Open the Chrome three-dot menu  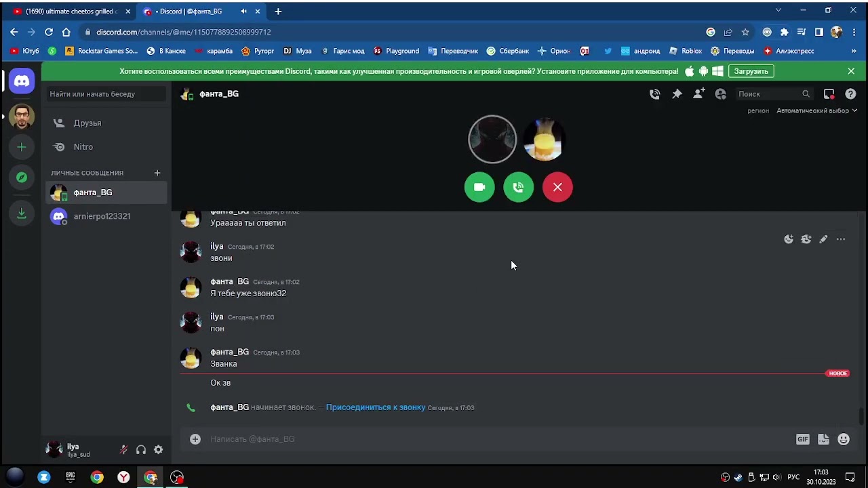point(854,32)
